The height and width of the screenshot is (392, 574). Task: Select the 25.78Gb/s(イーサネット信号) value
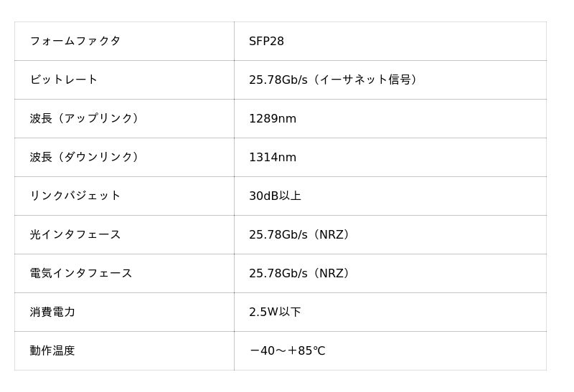coord(334,80)
